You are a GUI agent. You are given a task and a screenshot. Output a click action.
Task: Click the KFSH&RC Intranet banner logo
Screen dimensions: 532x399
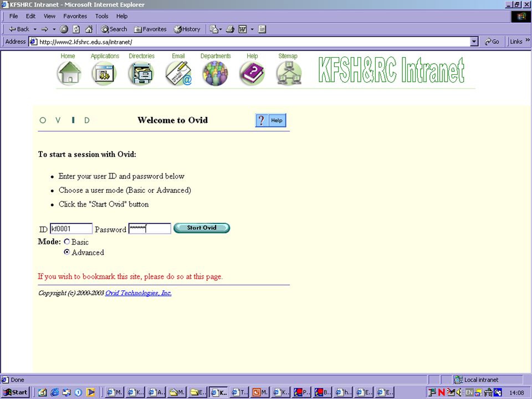coord(391,70)
